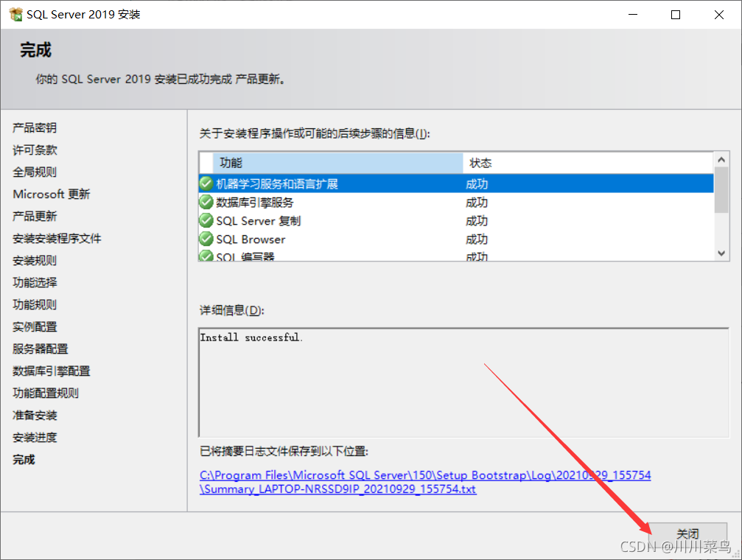Open the summary log file path link
Screen dimensions: 742x560
[425, 482]
